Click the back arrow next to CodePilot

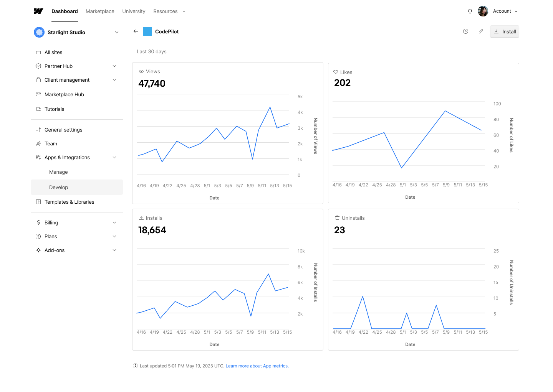[136, 31]
